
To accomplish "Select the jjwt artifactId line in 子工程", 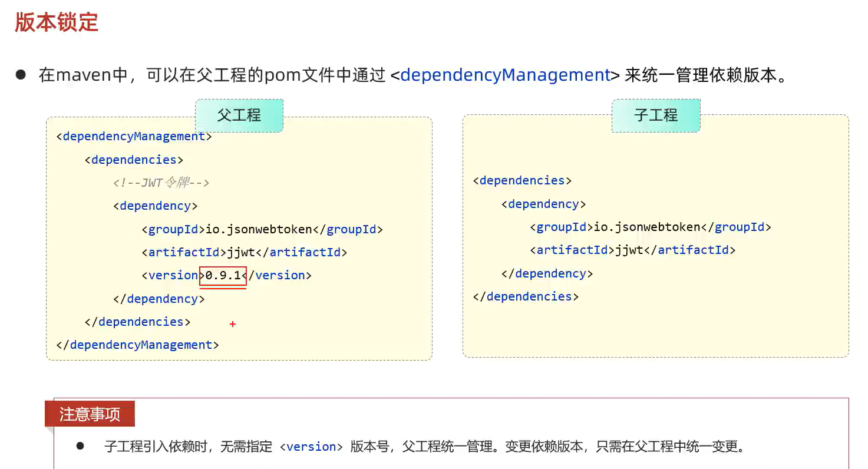I will [x=632, y=250].
